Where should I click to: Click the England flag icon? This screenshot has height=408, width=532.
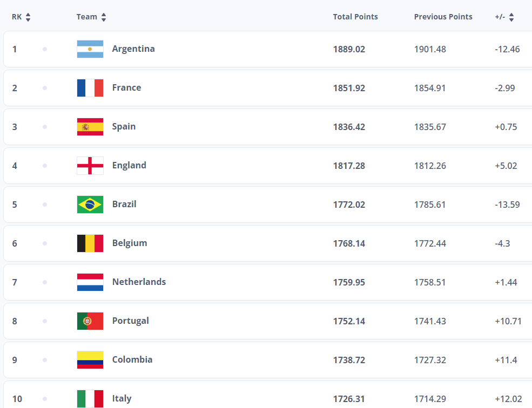click(90, 166)
